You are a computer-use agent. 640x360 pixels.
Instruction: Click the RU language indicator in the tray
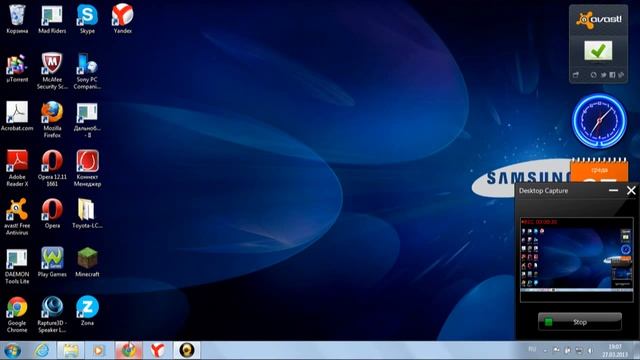click(x=532, y=349)
